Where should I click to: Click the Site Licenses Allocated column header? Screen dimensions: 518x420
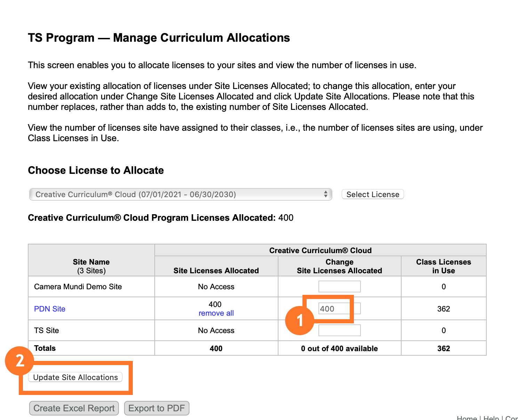coord(216,270)
